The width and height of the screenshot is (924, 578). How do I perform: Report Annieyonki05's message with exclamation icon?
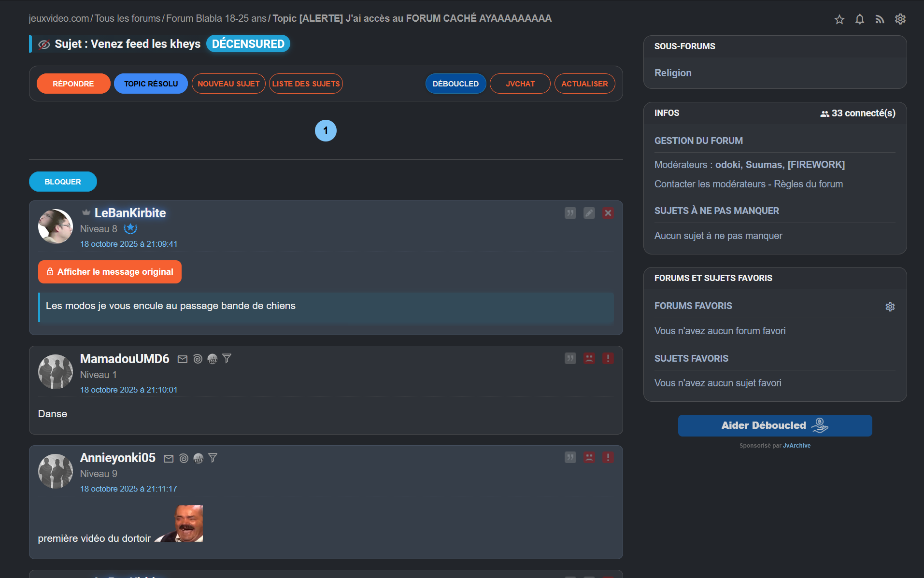[x=608, y=457]
